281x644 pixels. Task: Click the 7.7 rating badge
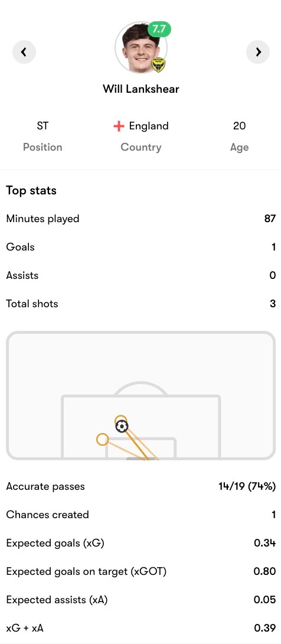pos(159,29)
